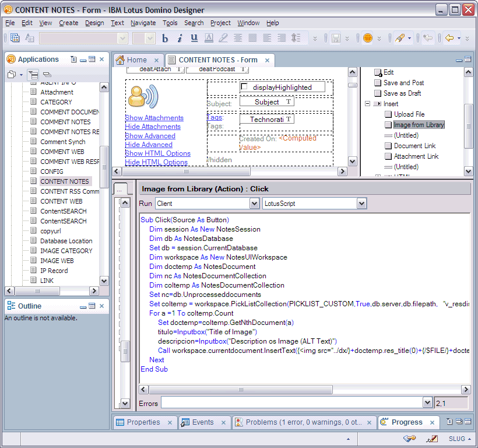Open the font name dropdown in the toolbar
Screen dimensions: 478x448
point(122,38)
